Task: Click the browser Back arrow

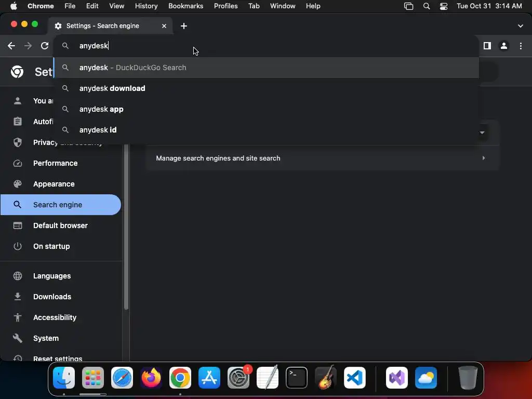Action: (x=11, y=46)
